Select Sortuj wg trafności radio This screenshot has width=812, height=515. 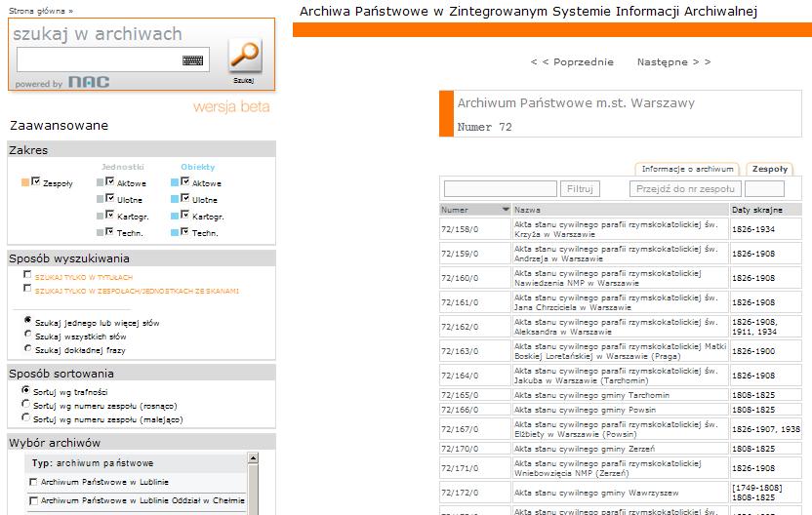(25, 390)
